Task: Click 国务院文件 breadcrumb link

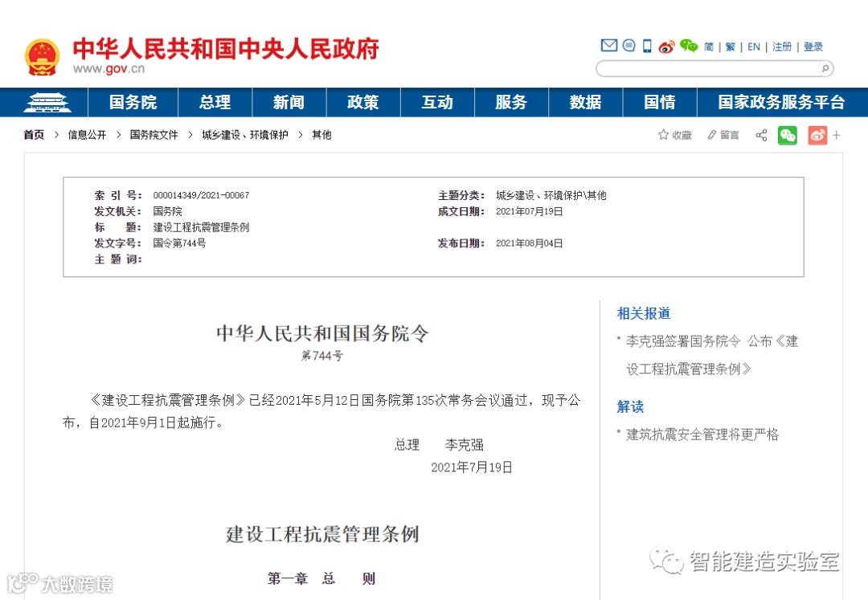Action: pyautogui.click(x=154, y=135)
